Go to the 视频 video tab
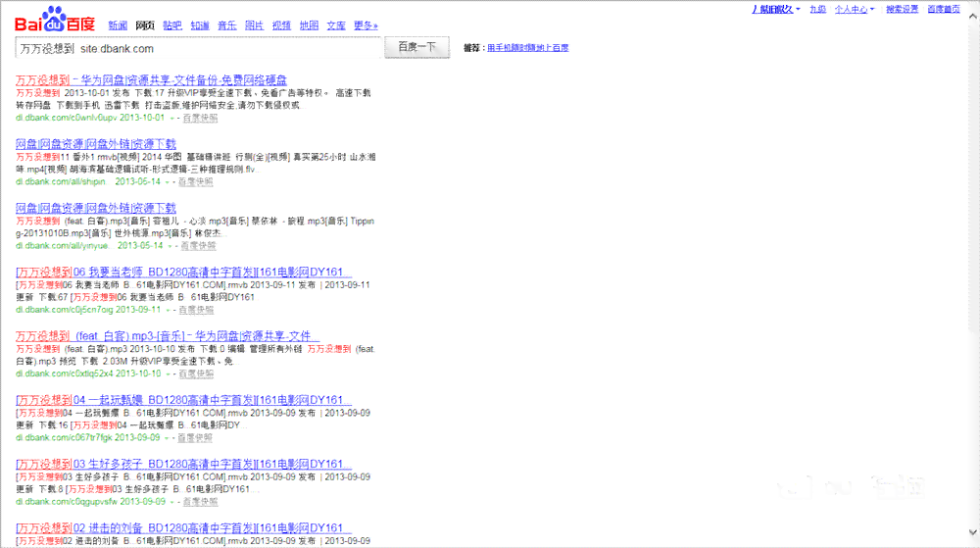The width and height of the screenshot is (980, 548). [281, 25]
